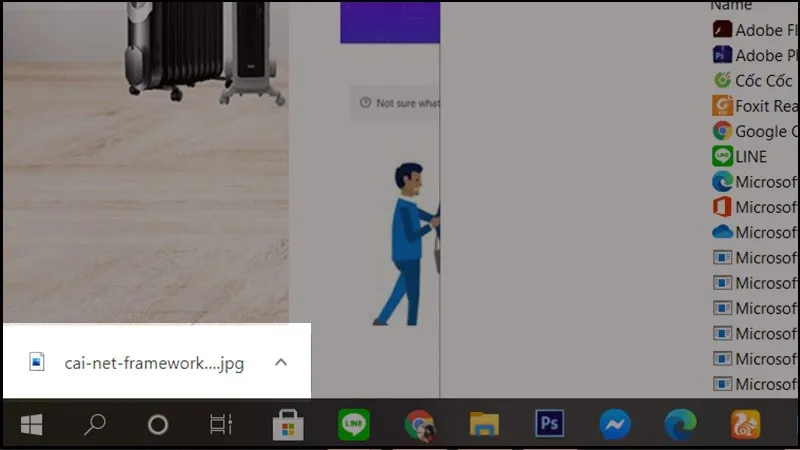Launch Microsoft Store from the taskbar
800x450 pixels.
288,425
